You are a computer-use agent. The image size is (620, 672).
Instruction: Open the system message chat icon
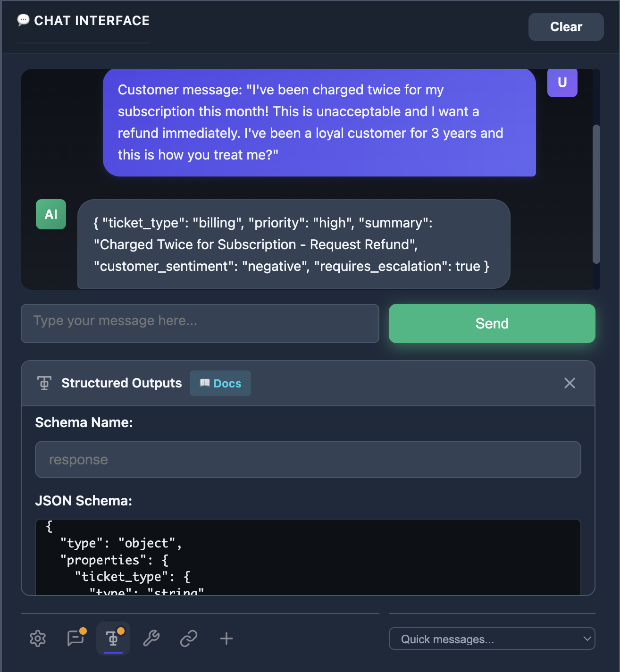(75, 638)
